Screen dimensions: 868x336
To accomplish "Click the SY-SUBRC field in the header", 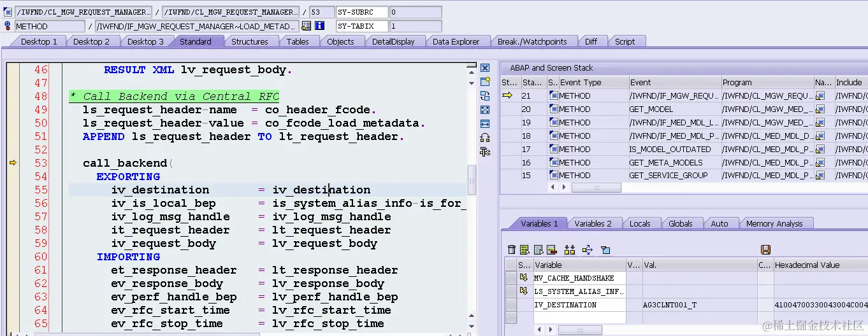I will 362,12.
